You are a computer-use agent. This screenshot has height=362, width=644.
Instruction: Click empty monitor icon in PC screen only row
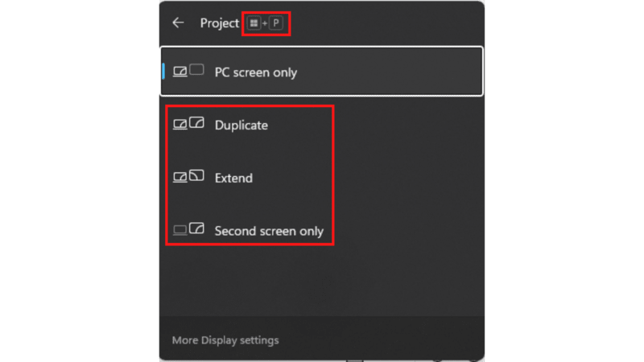196,70
